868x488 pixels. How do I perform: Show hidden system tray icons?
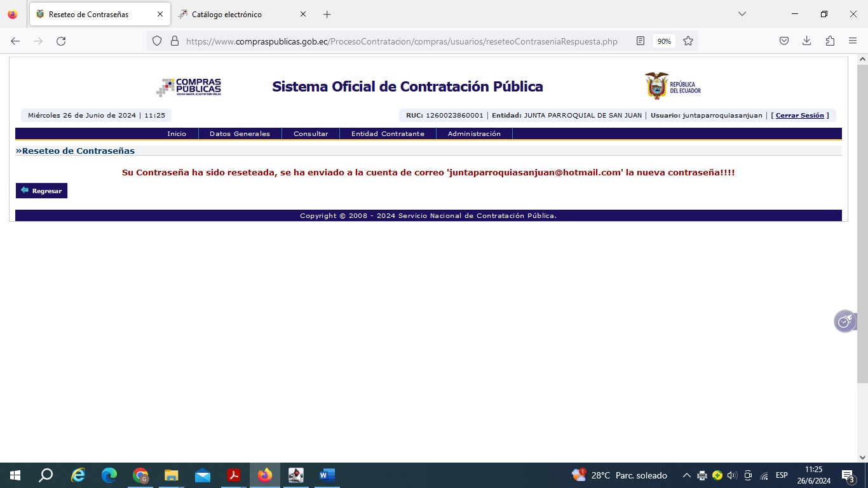686,475
